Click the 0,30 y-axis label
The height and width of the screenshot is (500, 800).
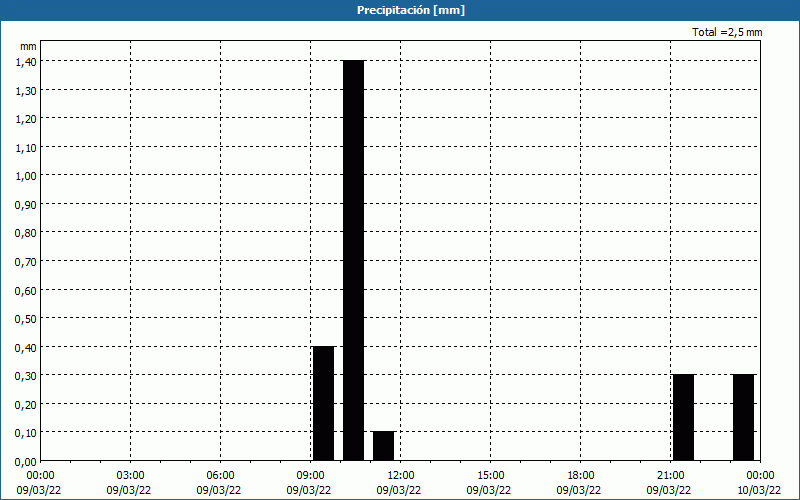pyautogui.click(x=26, y=377)
